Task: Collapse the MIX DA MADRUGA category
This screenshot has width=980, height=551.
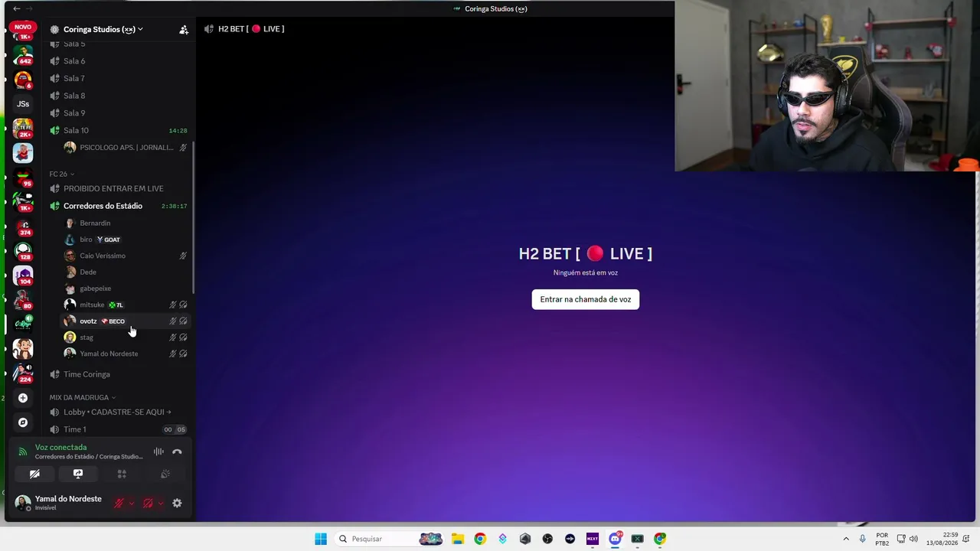Action: pyautogui.click(x=83, y=397)
